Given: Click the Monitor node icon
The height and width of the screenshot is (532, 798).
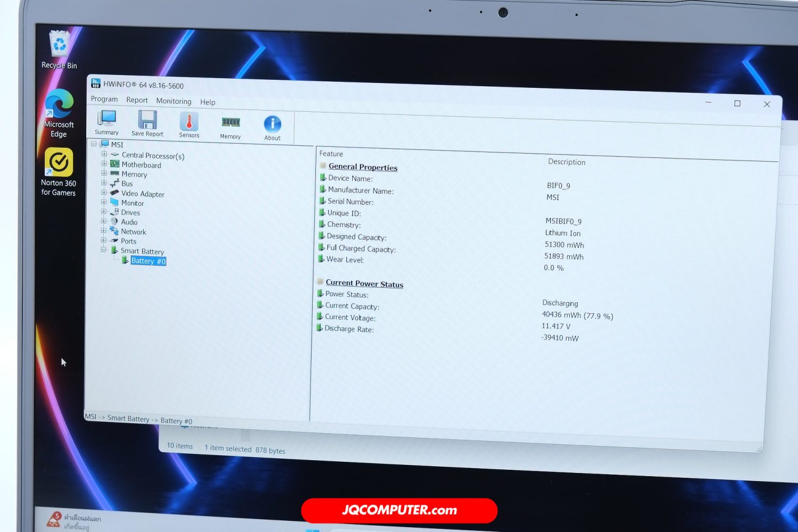Looking at the screenshot, I should click(114, 202).
